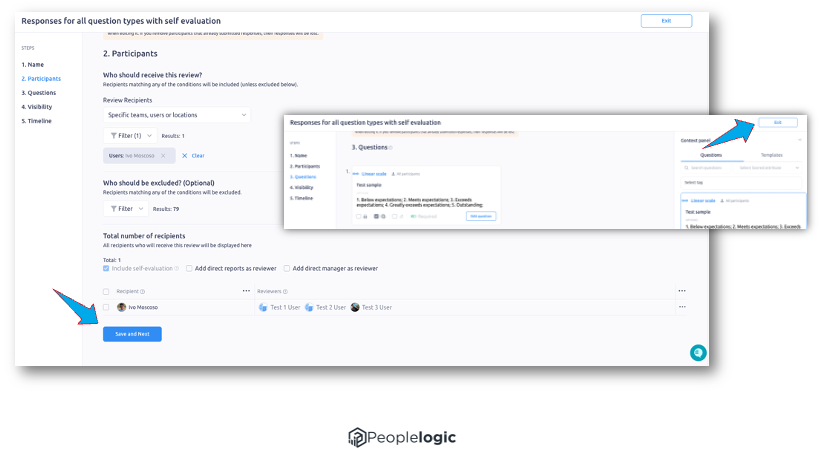Select the Ivo Moscoso recipient row checkbox
The image size is (820, 460).
coord(107,307)
